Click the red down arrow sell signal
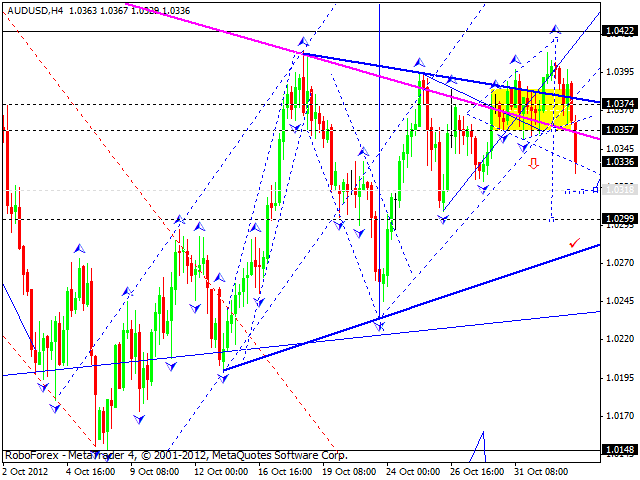Image resolution: width=640 pixels, height=480 pixels. [x=533, y=164]
